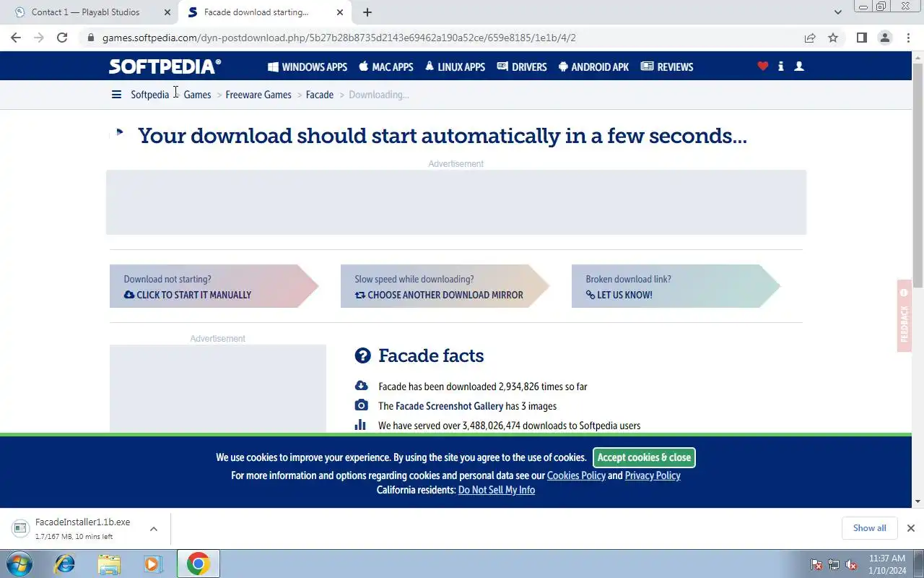Open a new browser tab

pyautogui.click(x=367, y=12)
